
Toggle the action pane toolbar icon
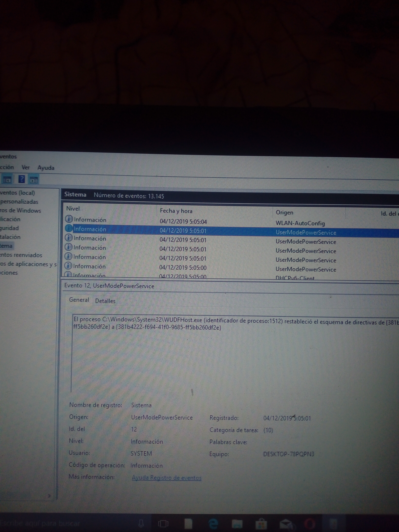coord(34,180)
